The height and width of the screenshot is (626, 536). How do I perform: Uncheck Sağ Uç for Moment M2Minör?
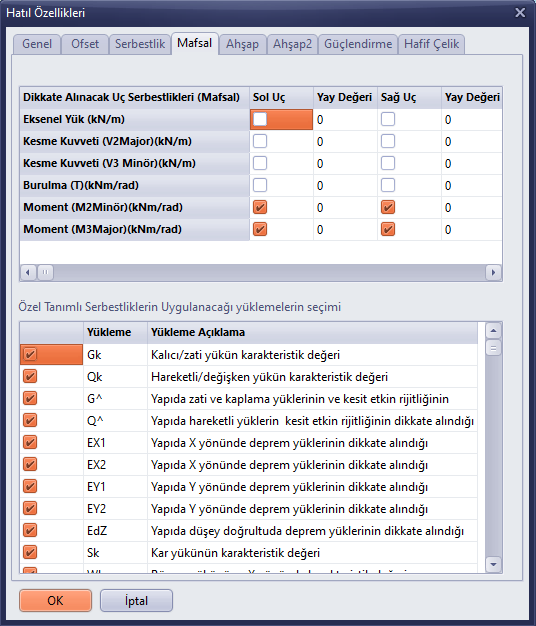[388, 207]
